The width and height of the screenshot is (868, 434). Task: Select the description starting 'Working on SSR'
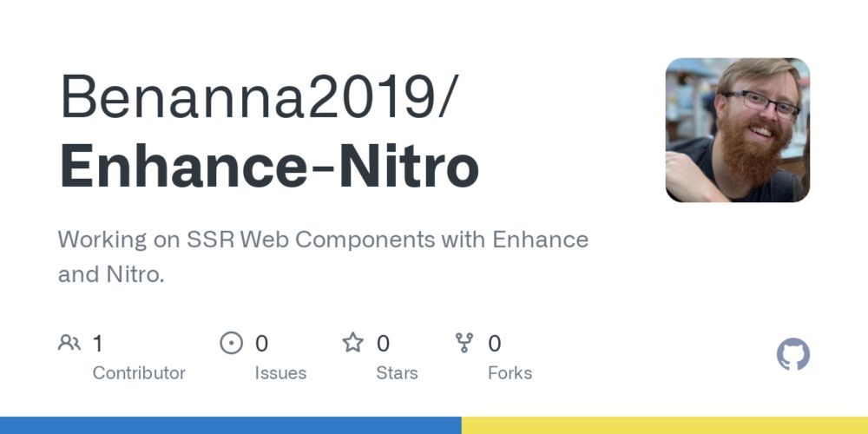[323, 256]
